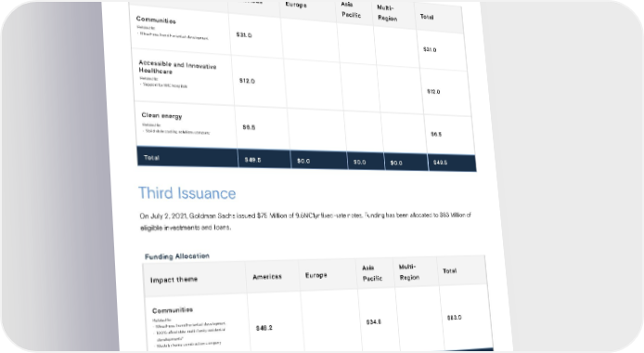
Task: Click the $31.0 Americas cell for Communities
Action: (x=244, y=35)
